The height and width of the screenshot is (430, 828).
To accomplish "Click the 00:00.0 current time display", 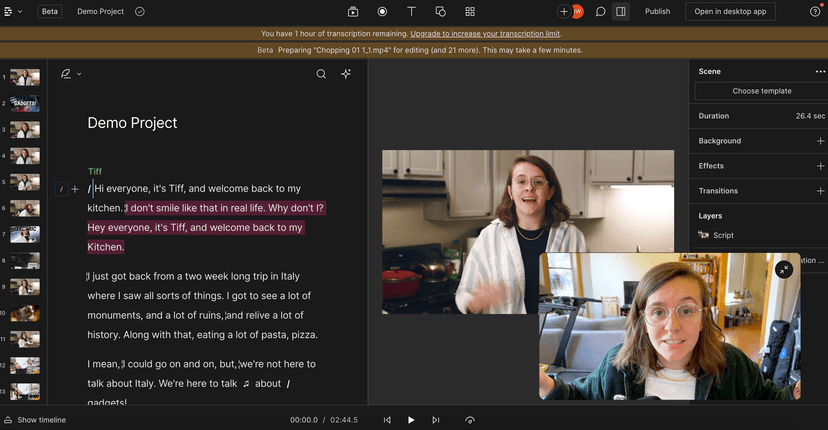I will [x=304, y=420].
